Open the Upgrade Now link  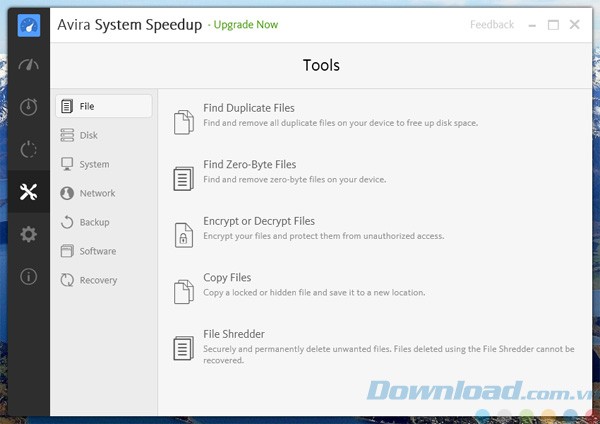point(246,25)
